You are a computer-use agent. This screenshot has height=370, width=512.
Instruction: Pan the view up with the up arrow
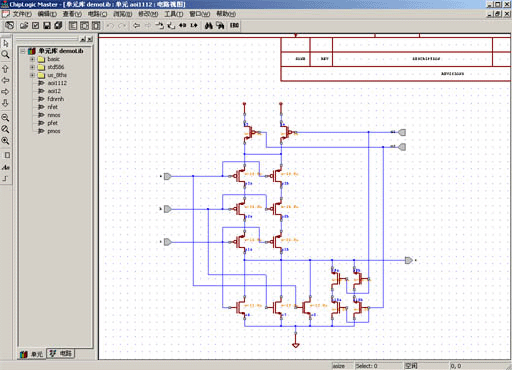[6, 69]
